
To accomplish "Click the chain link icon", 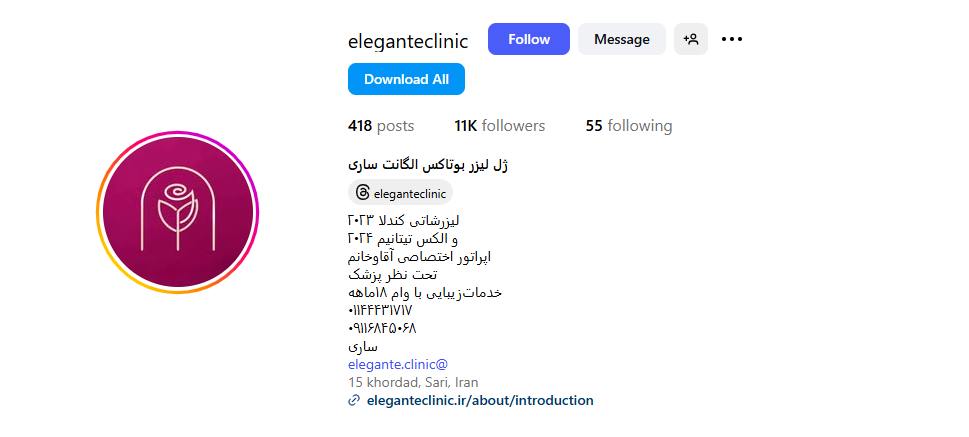I will point(354,401).
